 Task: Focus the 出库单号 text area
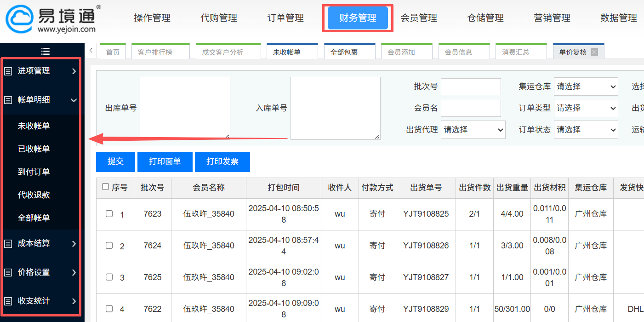(x=185, y=108)
